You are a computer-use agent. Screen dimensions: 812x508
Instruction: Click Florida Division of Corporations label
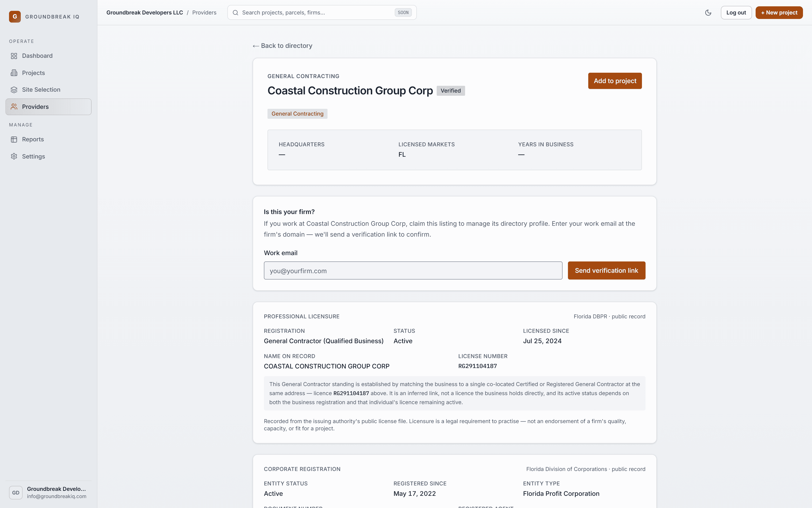coord(586,469)
